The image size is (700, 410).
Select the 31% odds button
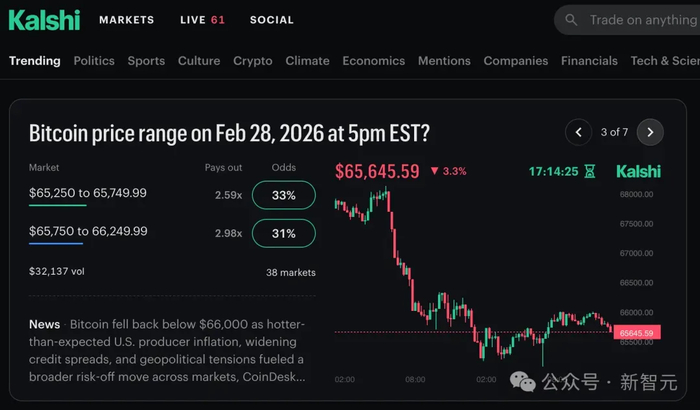(x=283, y=233)
